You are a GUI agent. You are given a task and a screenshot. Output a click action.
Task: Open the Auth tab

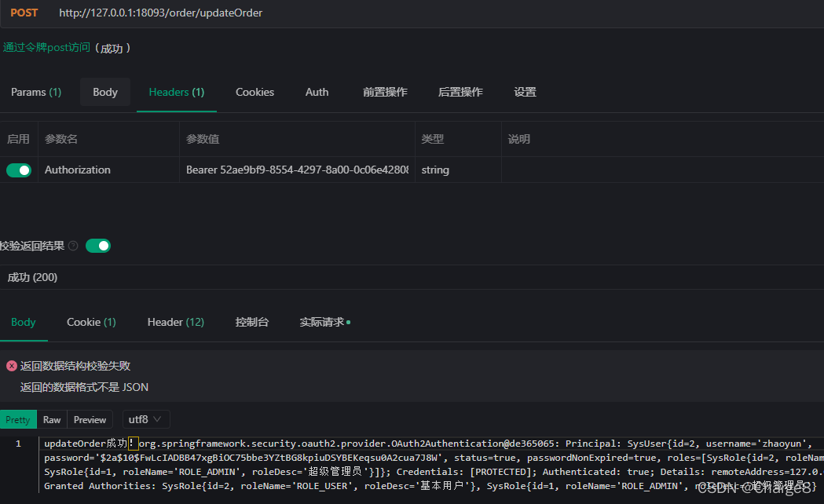tap(317, 92)
